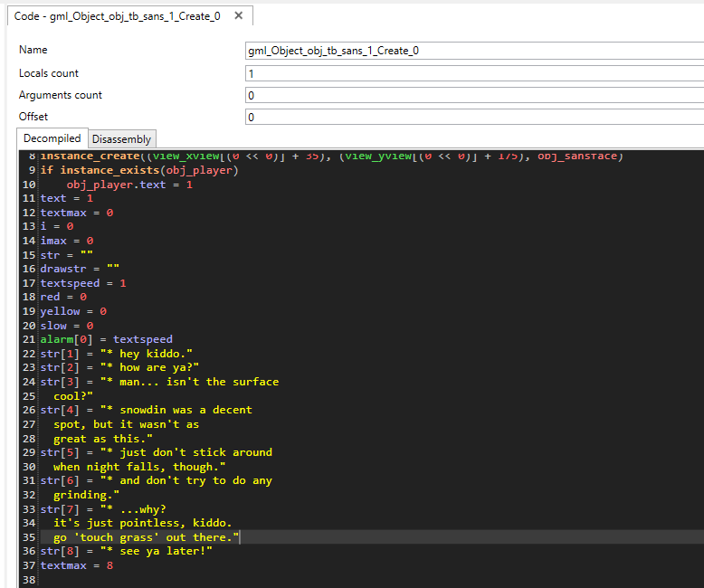Click 'textmax = 8' on line 37

(76, 565)
